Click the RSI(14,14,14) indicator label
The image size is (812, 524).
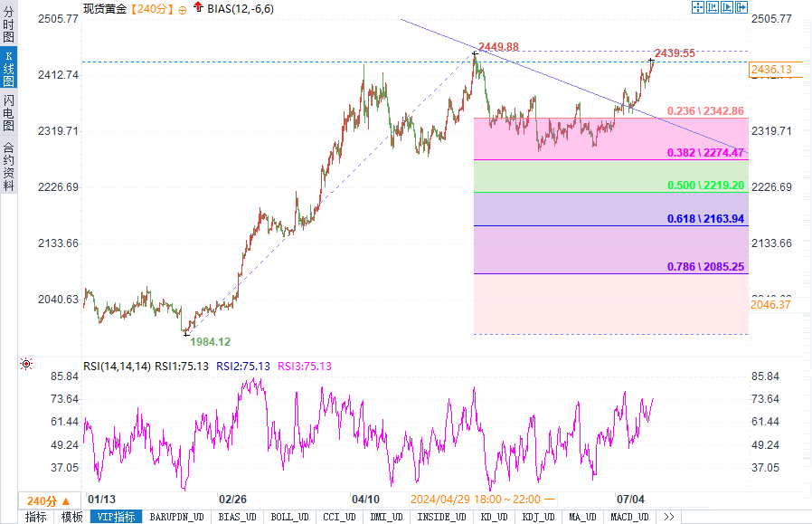tap(117, 367)
